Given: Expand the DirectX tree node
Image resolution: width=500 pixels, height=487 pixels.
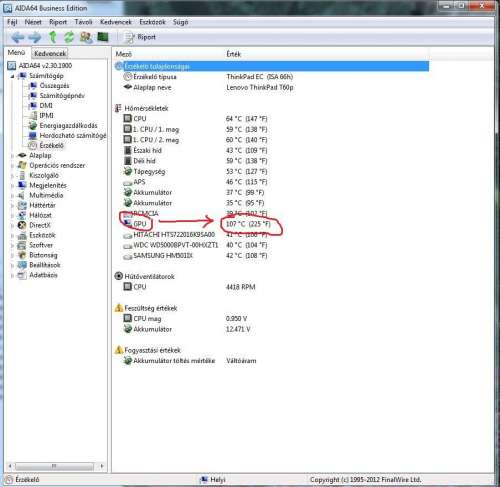Looking at the screenshot, I should (x=12, y=226).
